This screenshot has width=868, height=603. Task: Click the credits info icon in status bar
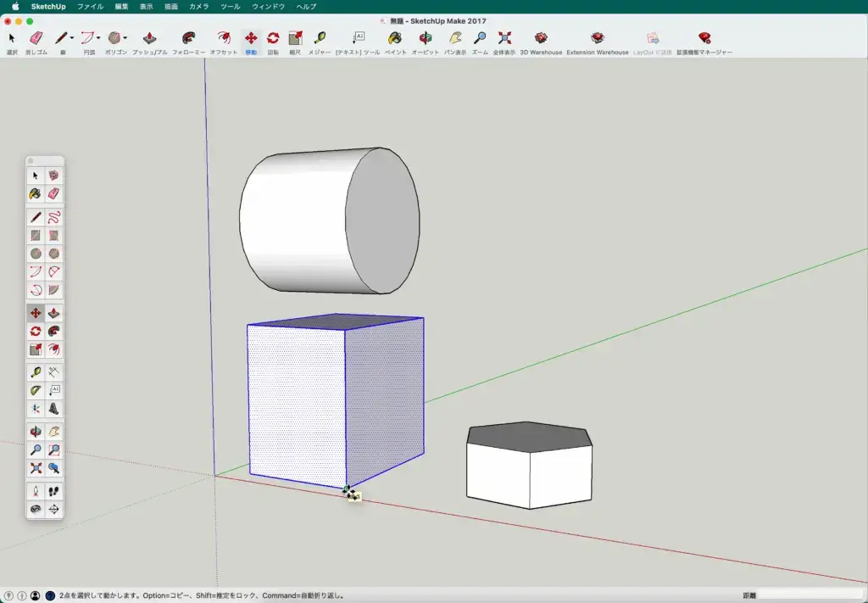pos(22,596)
